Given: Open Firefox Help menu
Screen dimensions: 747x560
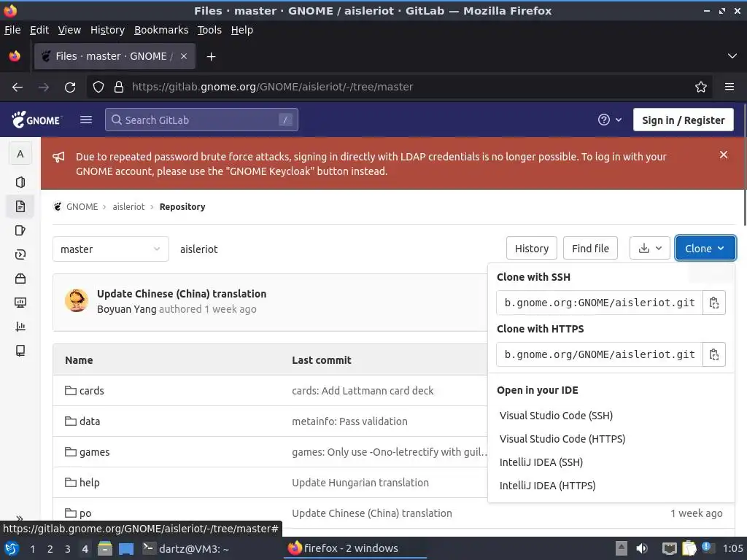Looking at the screenshot, I should (x=242, y=30).
